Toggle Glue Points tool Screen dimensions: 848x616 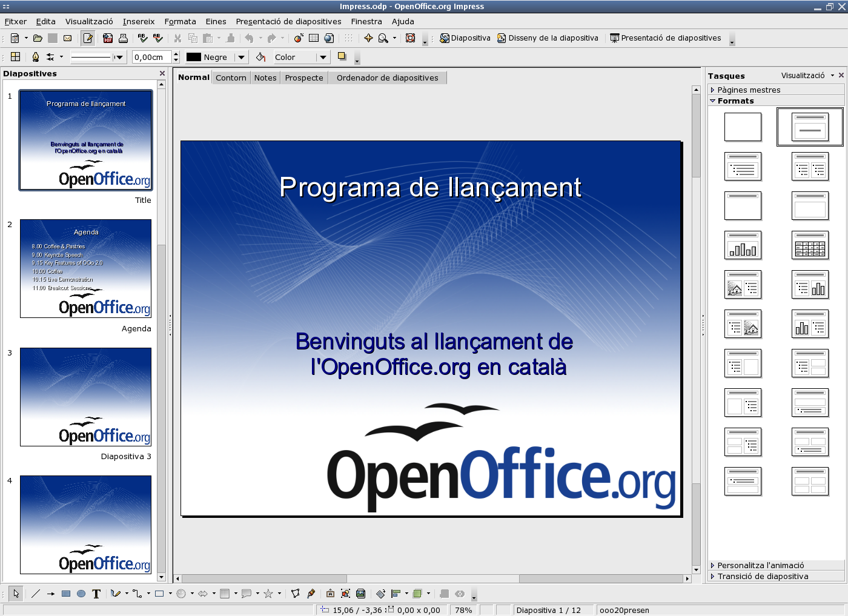tap(311, 594)
